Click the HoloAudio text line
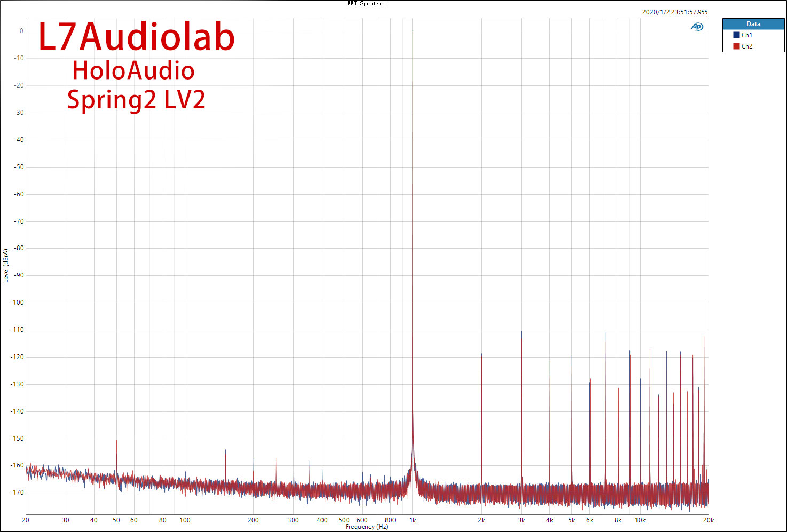This screenshot has height=532, width=787. pyautogui.click(x=133, y=71)
